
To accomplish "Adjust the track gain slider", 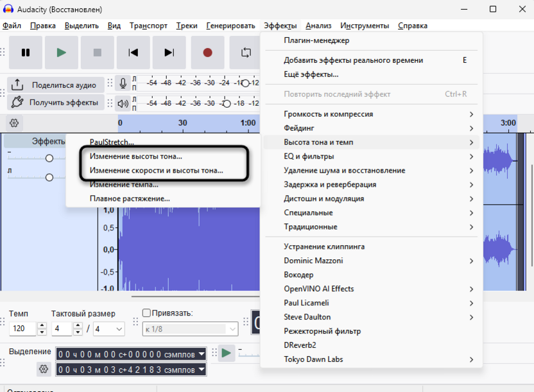I will click(x=49, y=158).
